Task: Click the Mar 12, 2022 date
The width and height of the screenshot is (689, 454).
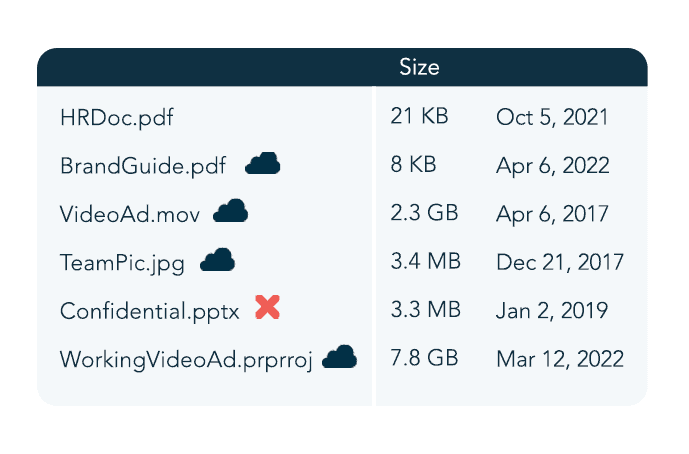Action: (560, 359)
